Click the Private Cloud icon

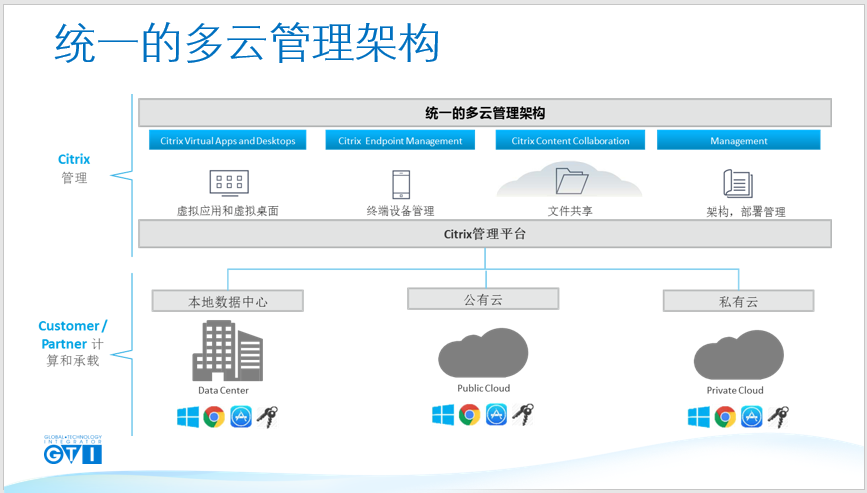737,355
